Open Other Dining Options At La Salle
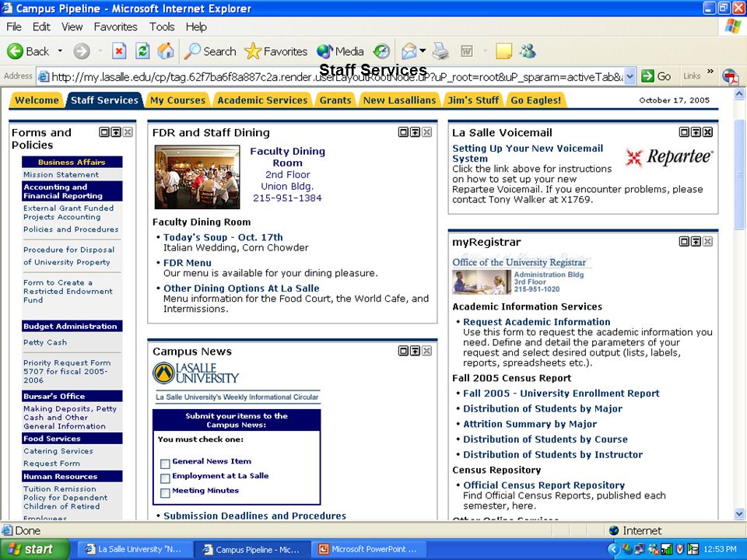Viewport: 747px width, 560px height. tap(241, 288)
